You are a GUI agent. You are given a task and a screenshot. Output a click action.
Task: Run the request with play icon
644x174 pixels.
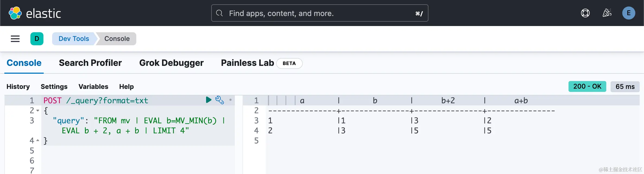pyautogui.click(x=209, y=100)
